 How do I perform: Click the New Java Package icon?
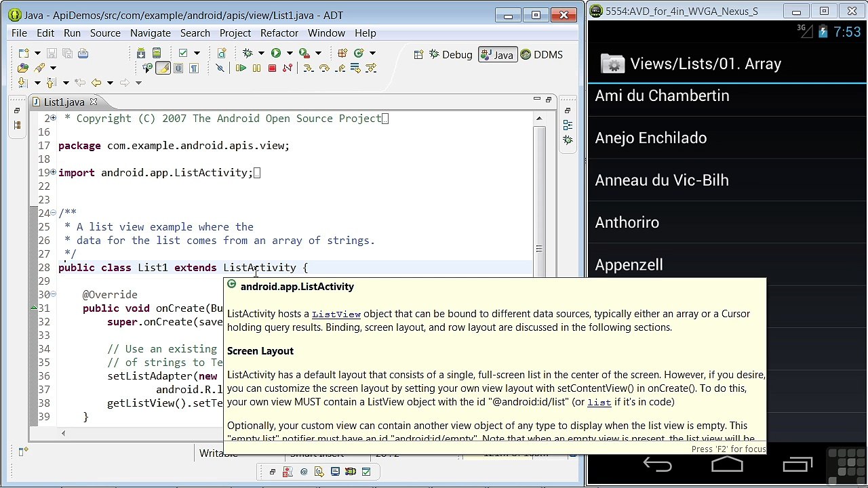342,54
